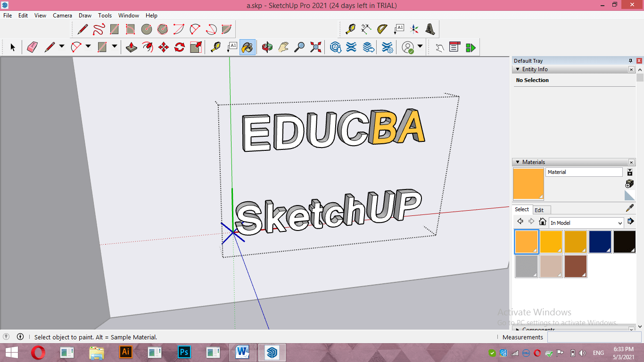Select the Zoom magnifier tool

pos(299,47)
